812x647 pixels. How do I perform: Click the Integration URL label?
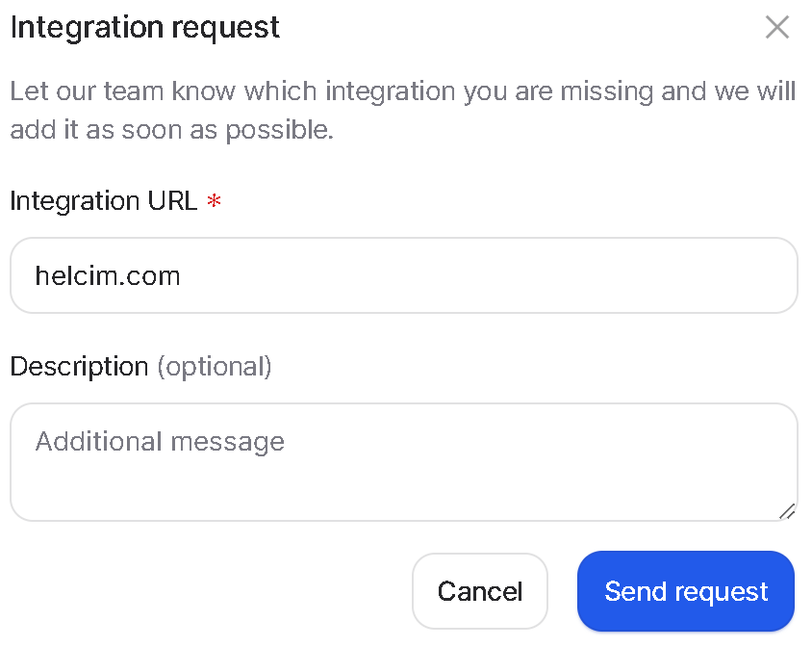click(104, 200)
